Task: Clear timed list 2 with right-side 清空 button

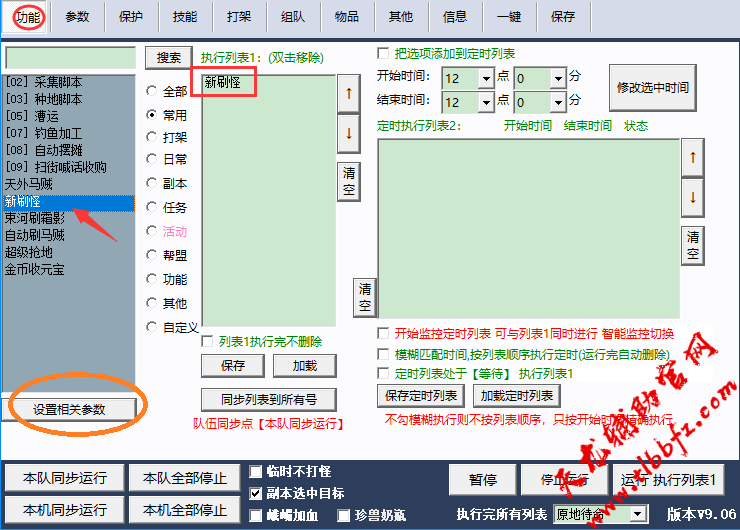Action: [693, 245]
